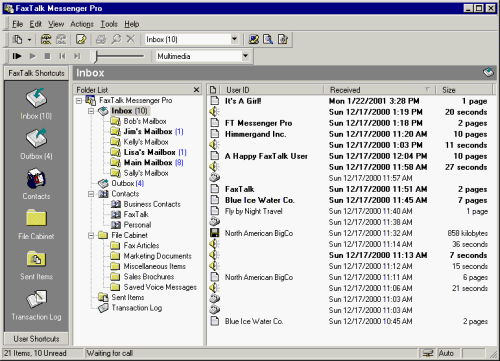The width and height of the screenshot is (500, 361).
Task: Select Bob's Mailbox folder
Action: click(145, 121)
